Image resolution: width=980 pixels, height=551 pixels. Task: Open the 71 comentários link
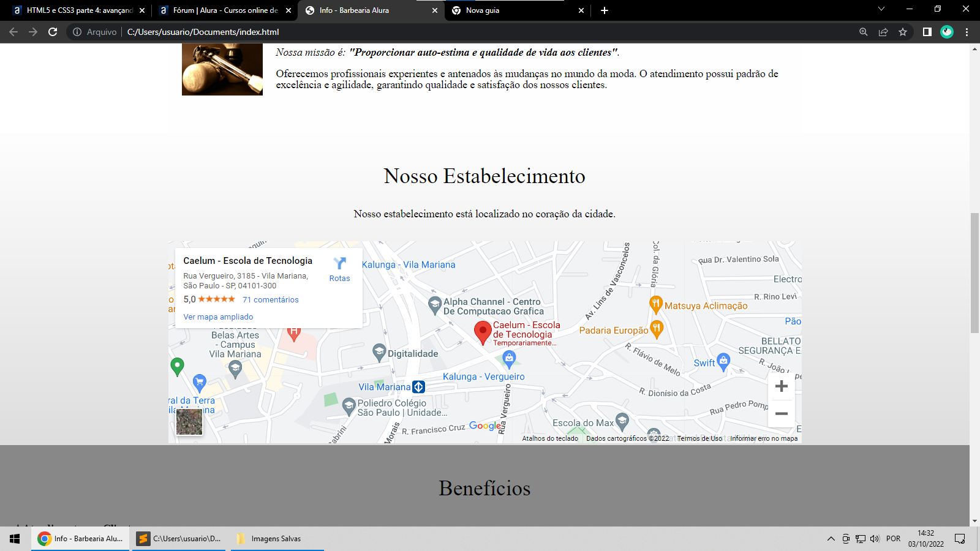tap(270, 300)
